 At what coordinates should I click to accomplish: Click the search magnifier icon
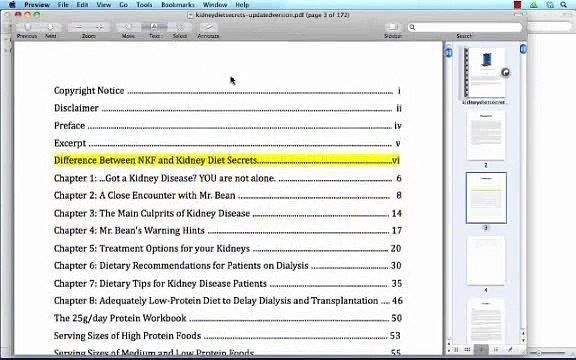coord(412,27)
